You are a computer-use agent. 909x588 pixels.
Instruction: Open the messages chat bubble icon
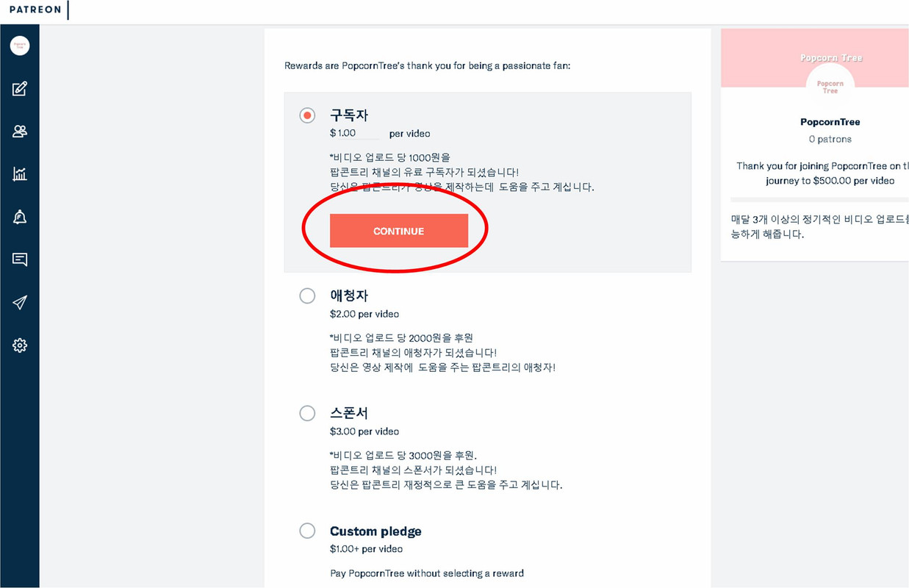coord(20,259)
